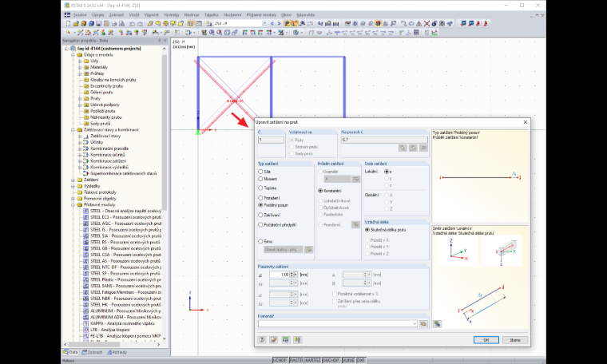Switch to the Pohledy navigator tab
Image resolution: width=607 pixels, height=364 pixels.
pyautogui.click(x=117, y=352)
